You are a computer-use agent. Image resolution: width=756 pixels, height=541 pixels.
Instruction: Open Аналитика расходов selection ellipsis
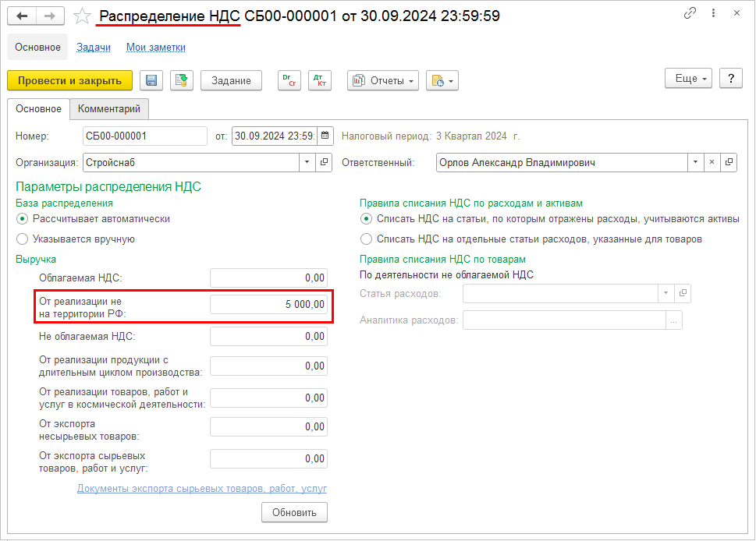click(674, 320)
